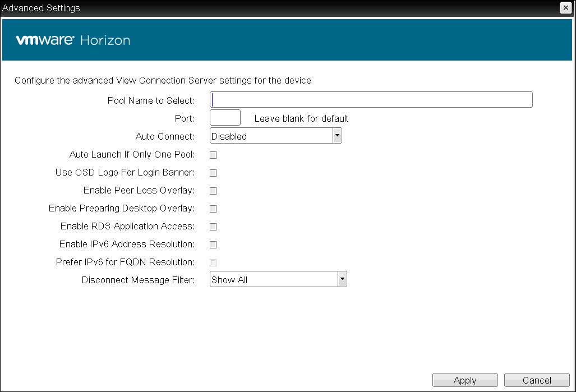The image size is (576, 392).
Task: Turn on IPv6 Address Resolution
Action: (213, 245)
